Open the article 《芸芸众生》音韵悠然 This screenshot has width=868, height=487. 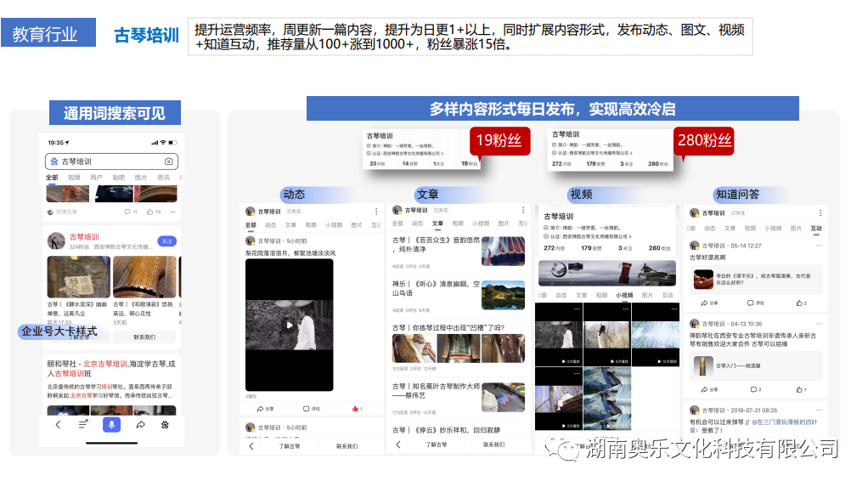[x=436, y=245]
